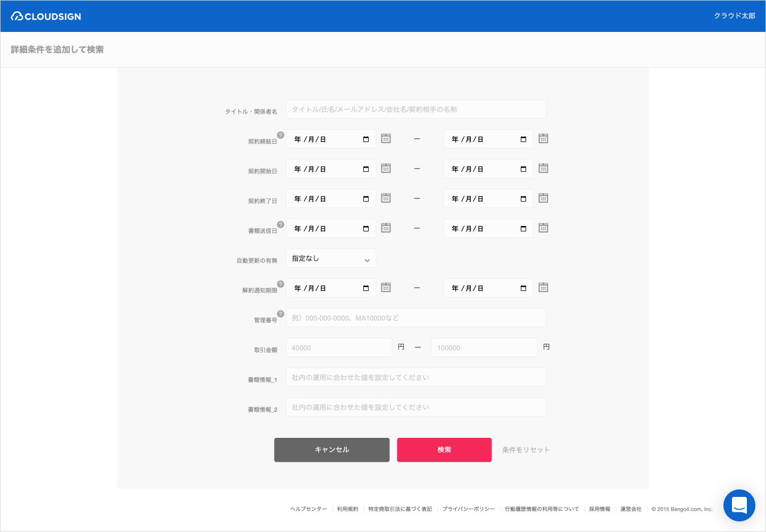The image size is (766, 532).
Task: Open calendar icon for 契約締結日 start date
Action: [x=386, y=138]
